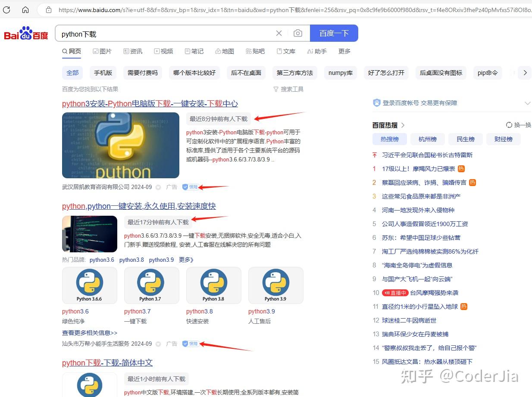Viewport: 532px width, 397px height.
Task: Select the 手机版 filter chip
Action: click(x=103, y=73)
